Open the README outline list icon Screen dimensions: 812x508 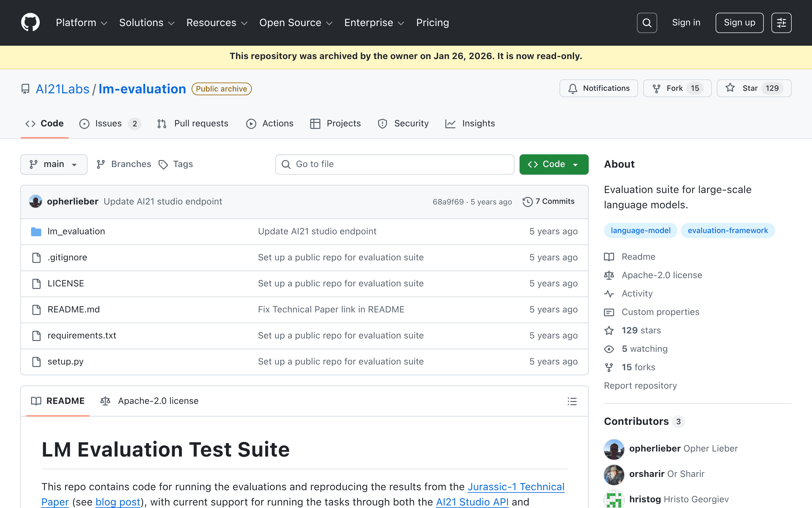click(x=572, y=401)
